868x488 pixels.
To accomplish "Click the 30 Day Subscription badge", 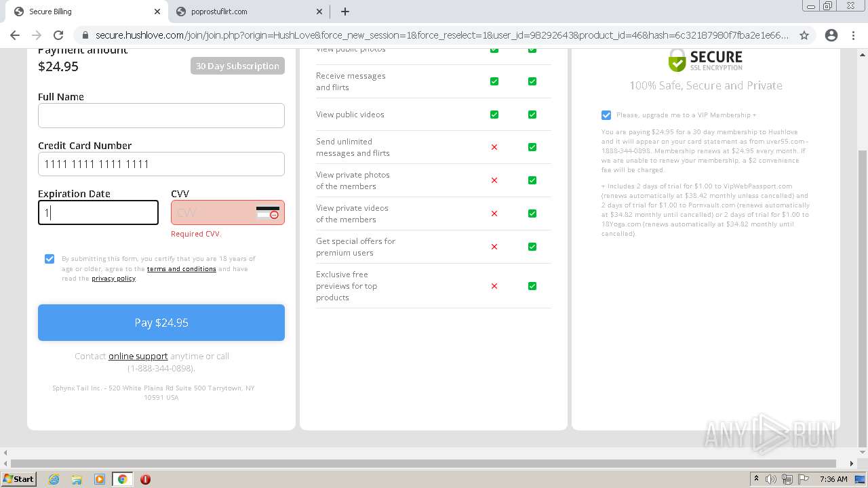I will pyautogui.click(x=237, y=66).
